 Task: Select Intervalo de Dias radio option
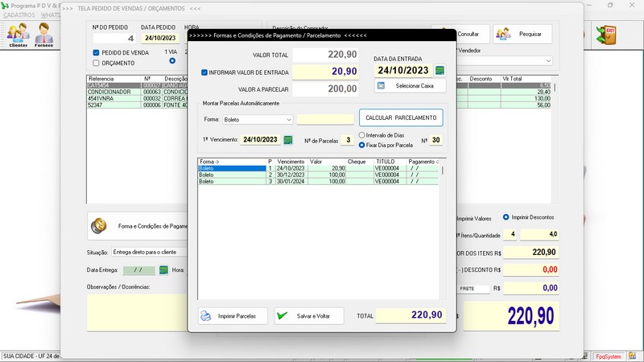coord(362,134)
